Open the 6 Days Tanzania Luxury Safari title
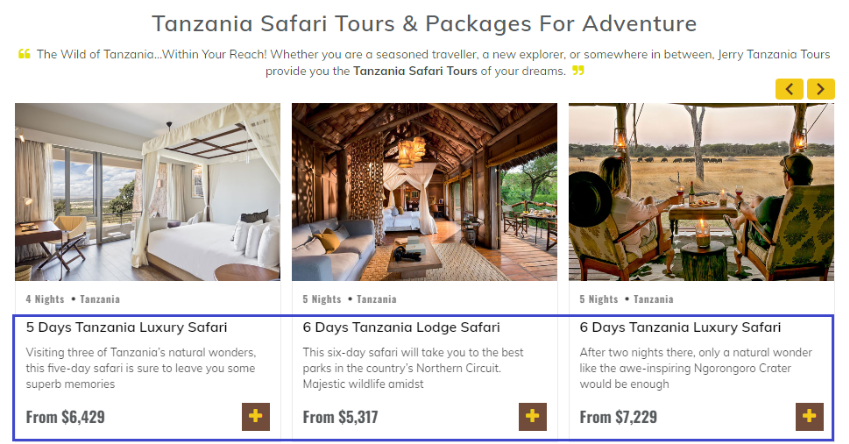Image resolution: width=849 pixels, height=444 pixels. pyautogui.click(x=680, y=327)
